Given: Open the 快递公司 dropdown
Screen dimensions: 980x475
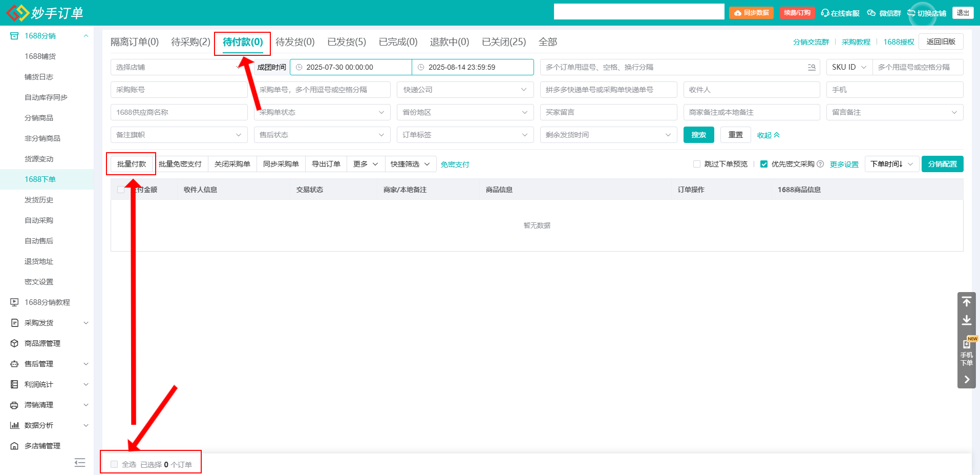Looking at the screenshot, I should pos(465,90).
